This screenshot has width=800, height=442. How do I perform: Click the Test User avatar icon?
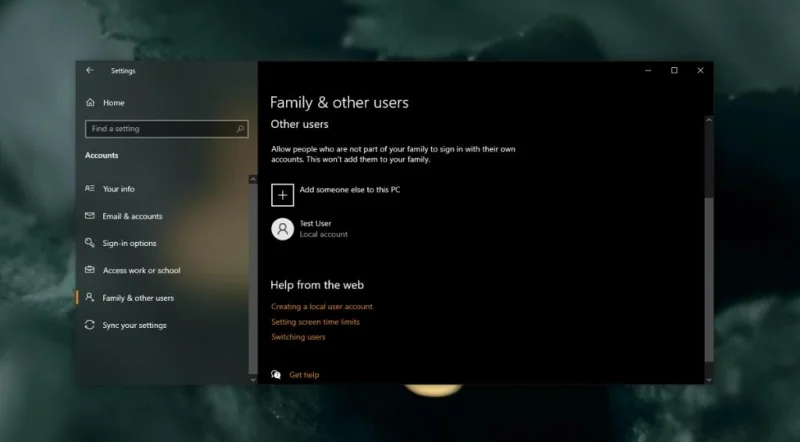[x=282, y=229]
